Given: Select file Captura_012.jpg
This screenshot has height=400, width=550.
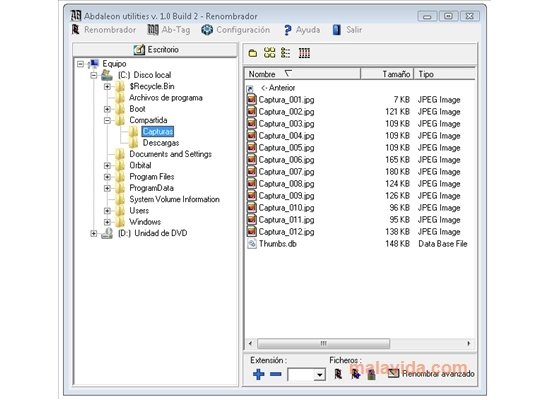Looking at the screenshot, I should click(286, 232).
